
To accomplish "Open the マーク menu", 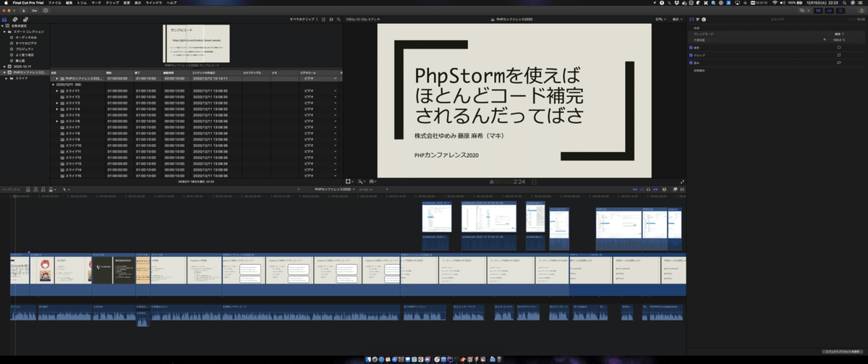I will [96, 3].
